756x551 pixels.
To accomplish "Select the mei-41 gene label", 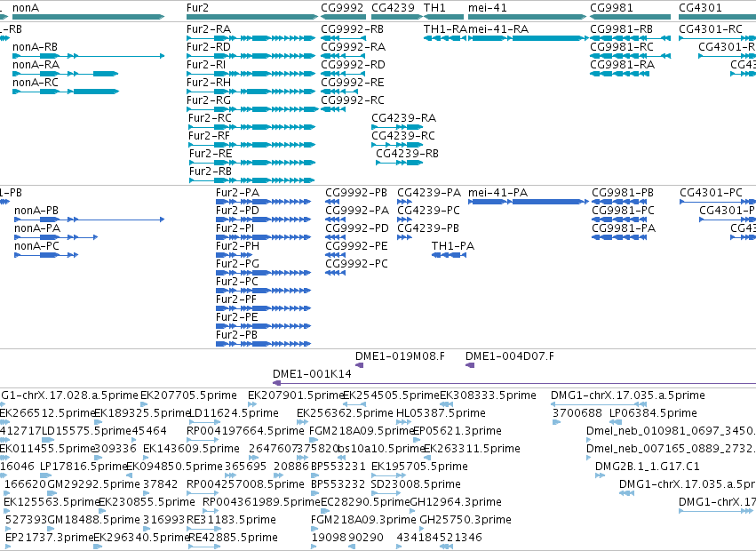I will [488, 8].
